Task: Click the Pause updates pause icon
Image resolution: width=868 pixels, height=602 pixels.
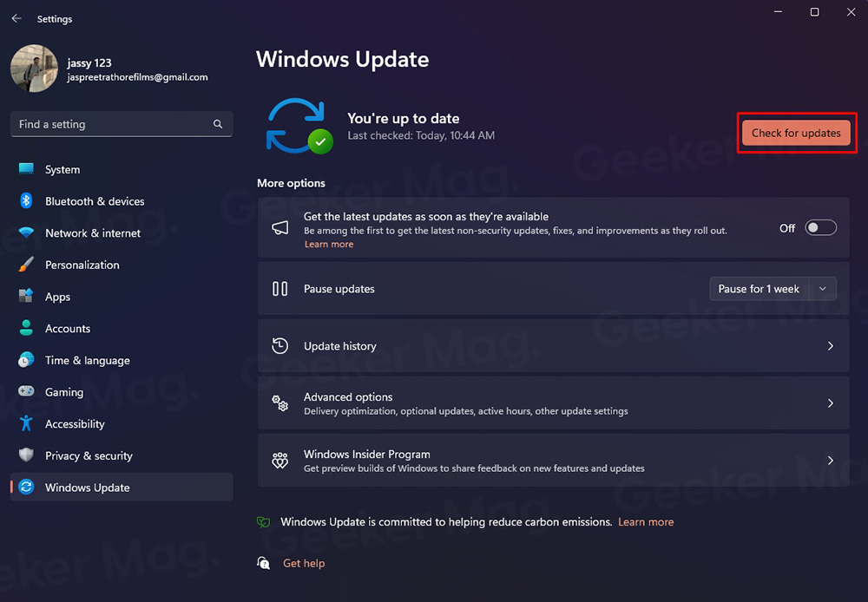Action: tap(280, 288)
